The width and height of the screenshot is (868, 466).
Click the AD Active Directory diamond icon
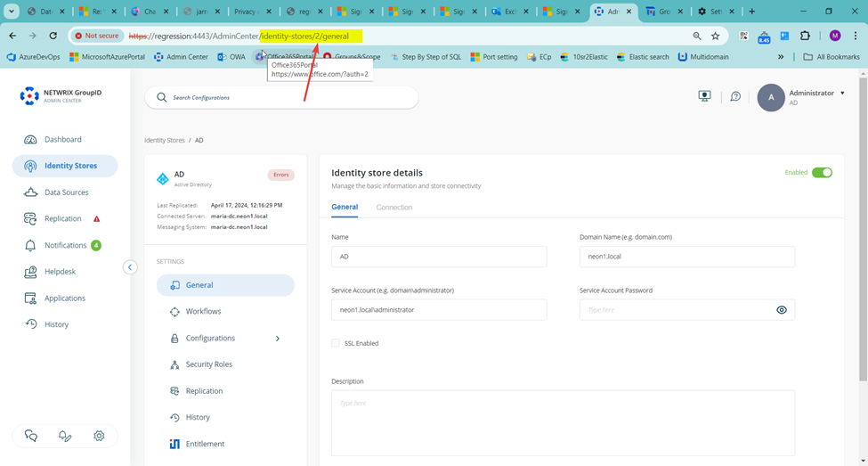coord(163,178)
